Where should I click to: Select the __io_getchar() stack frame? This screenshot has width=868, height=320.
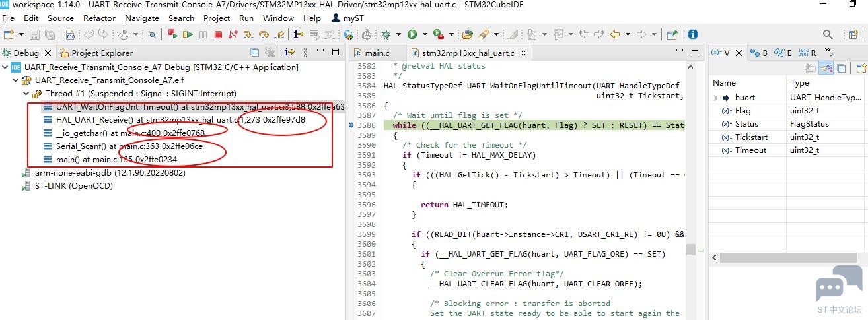tap(125, 133)
